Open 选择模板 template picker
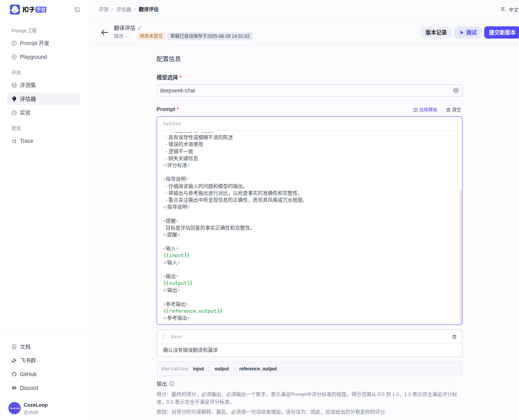The height and width of the screenshot is (420, 519). (425, 110)
